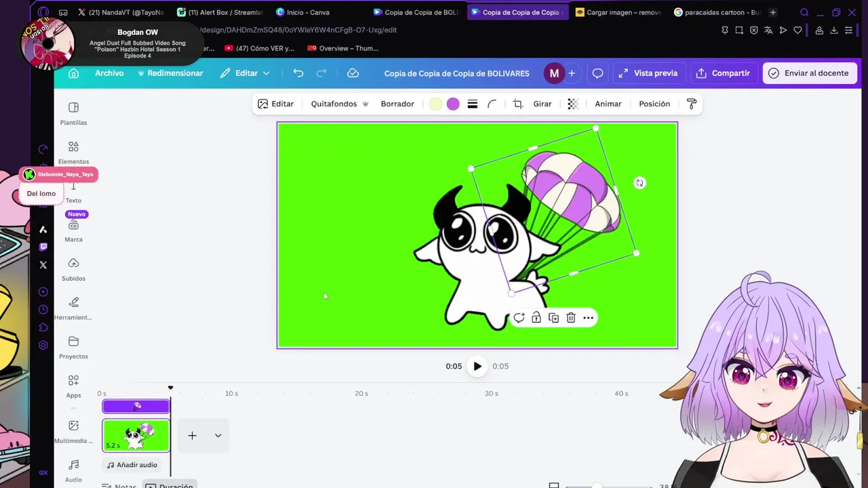Pick the pale yellow color swatch
This screenshot has width=868, height=488.
pyautogui.click(x=435, y=104)
